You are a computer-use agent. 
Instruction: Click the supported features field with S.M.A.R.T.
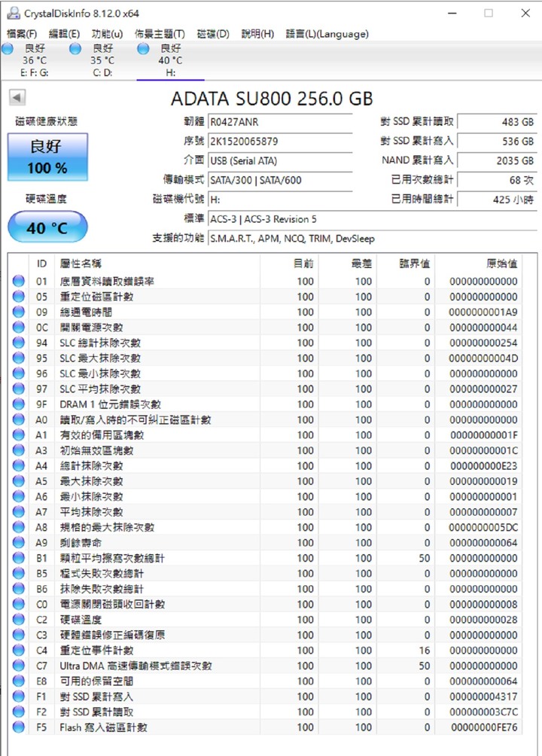[x=372, y=238]
